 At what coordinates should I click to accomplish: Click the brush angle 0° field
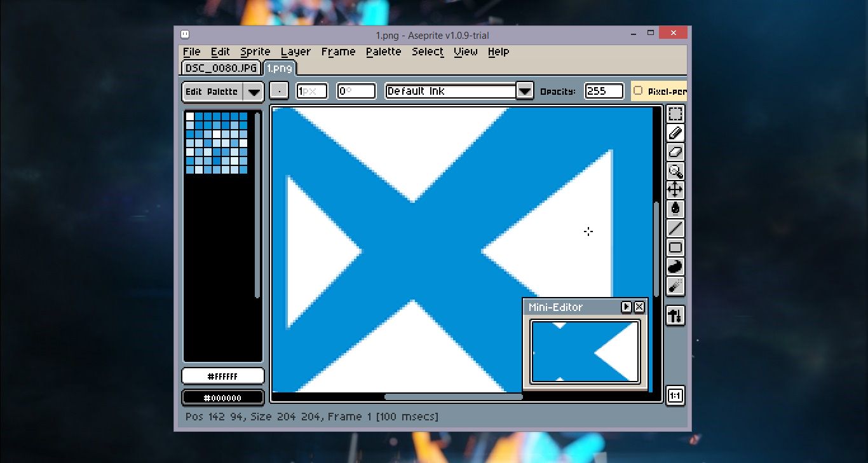[x=356, y=91]
